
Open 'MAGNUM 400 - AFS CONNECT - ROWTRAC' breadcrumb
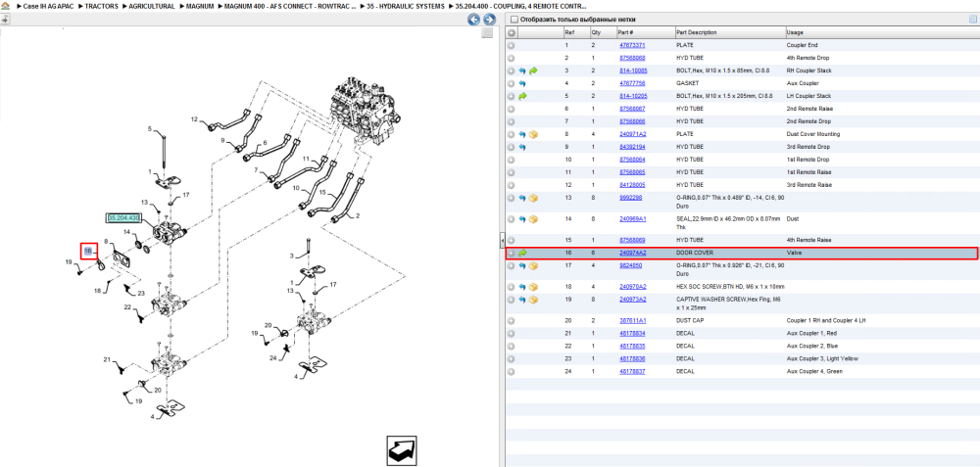[x=290, y=6]
